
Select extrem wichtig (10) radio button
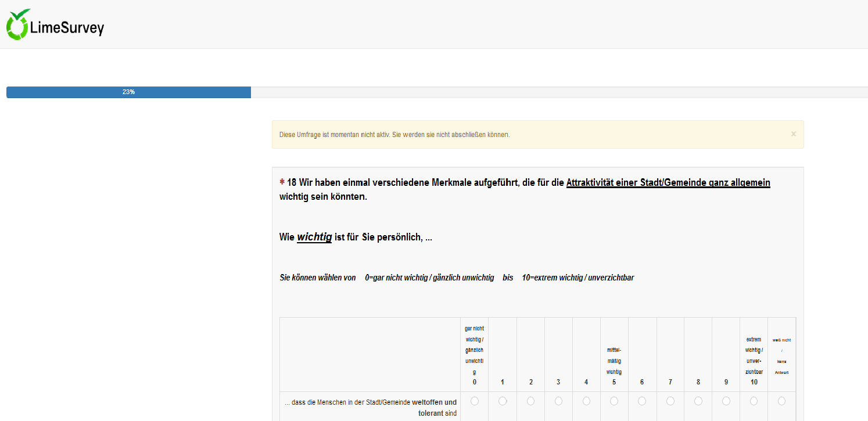click(754, 401)
